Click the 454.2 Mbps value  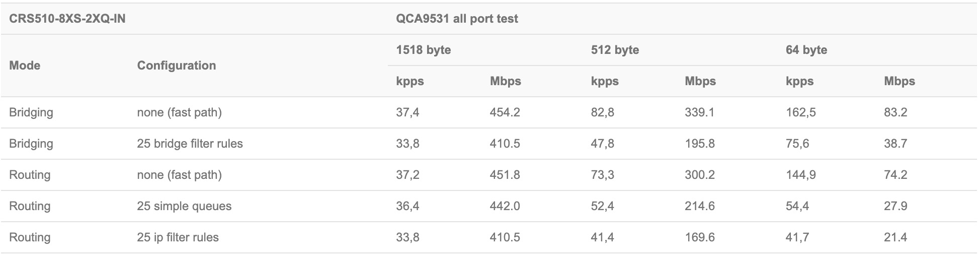[505, 112]
